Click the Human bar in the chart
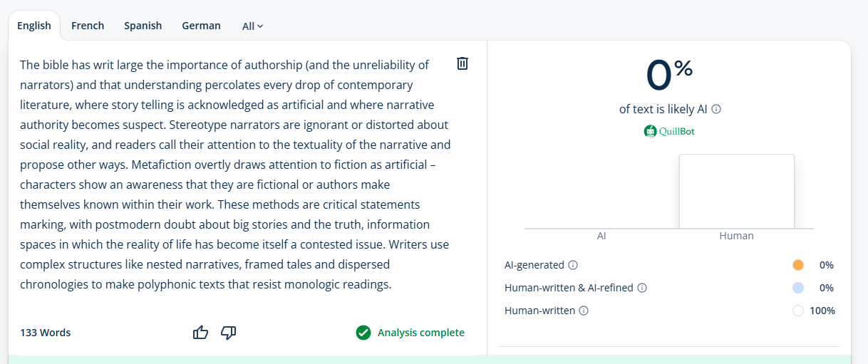Screen dimensions: 868x364 tap(736, 191)
